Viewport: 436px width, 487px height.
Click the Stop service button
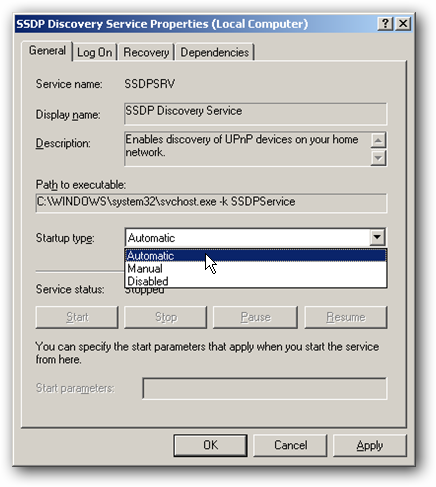coord(166,317)
